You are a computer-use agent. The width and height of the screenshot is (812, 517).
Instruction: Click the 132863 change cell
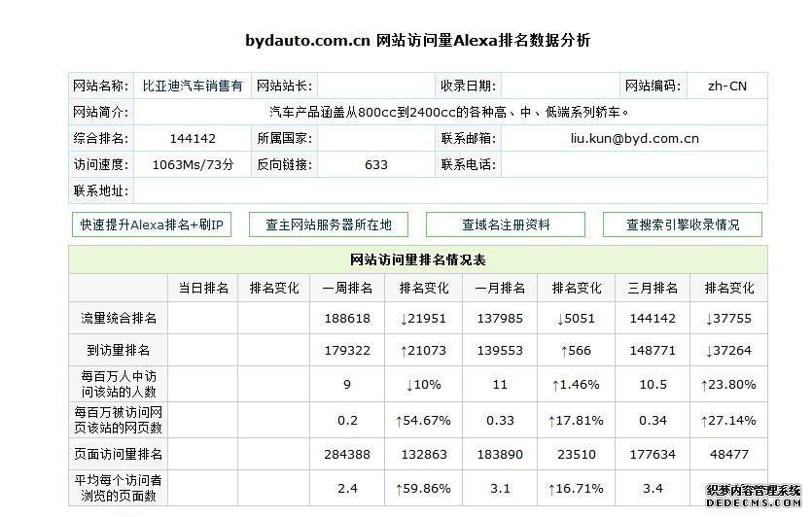coord(423,455)
